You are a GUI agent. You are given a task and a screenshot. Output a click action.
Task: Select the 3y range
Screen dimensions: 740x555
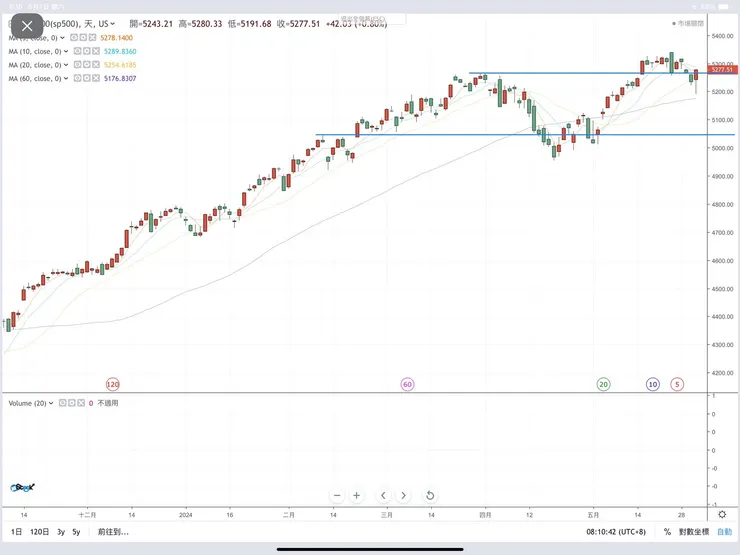[x=61, y=532]
